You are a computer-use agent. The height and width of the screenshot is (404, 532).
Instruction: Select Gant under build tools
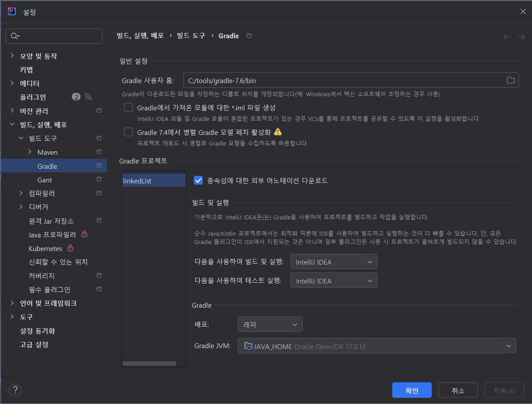[x=45, y=180]
